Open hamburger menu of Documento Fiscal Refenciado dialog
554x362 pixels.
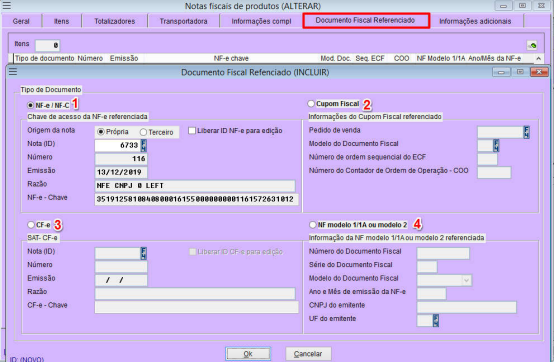point(13,72)
